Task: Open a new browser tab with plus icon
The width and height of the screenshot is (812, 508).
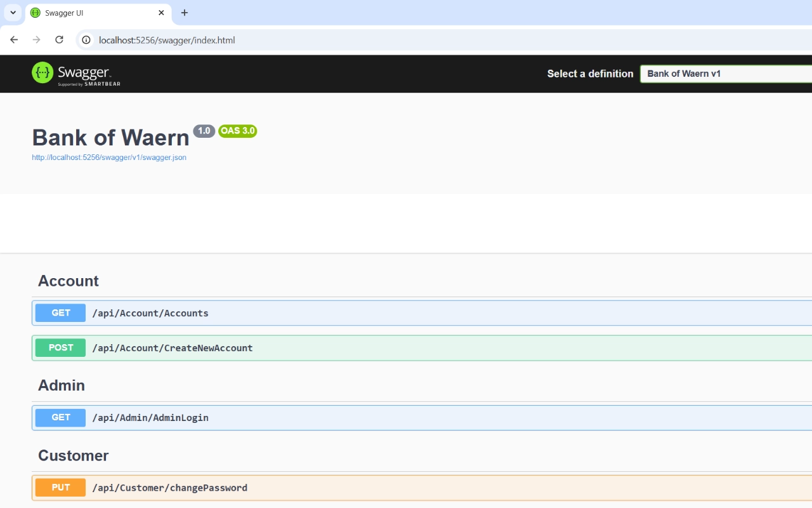Action: coord(185,13)
